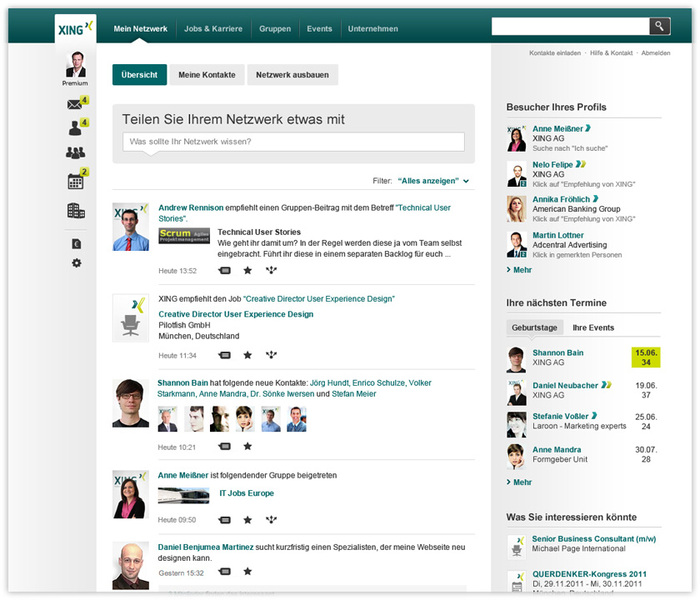
Task: Expand 'Mehr' under Besucher Ihres Profils
Action: pyautogui.click(x=519, y=270)
